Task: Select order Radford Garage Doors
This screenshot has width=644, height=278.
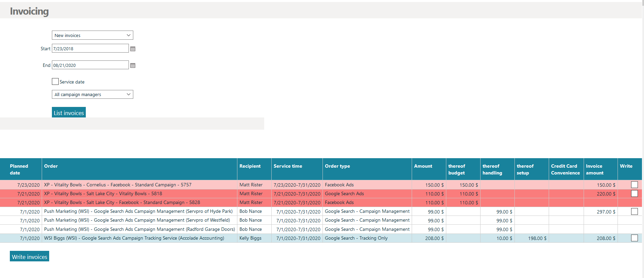Action: 139,229
